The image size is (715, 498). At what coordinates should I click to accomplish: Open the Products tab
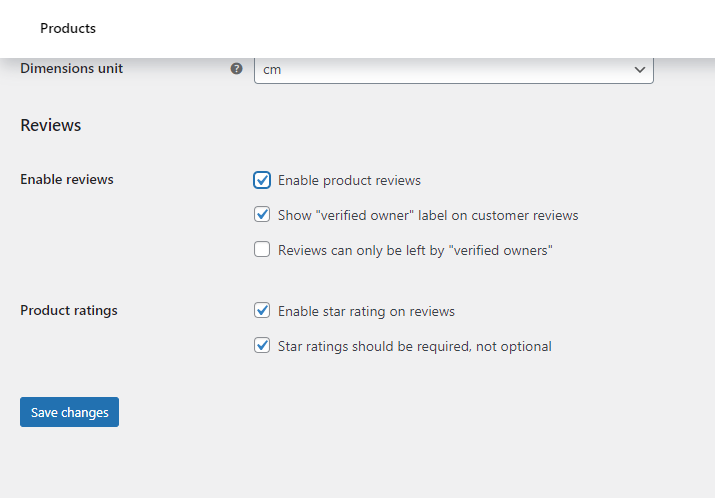[68, 28]
